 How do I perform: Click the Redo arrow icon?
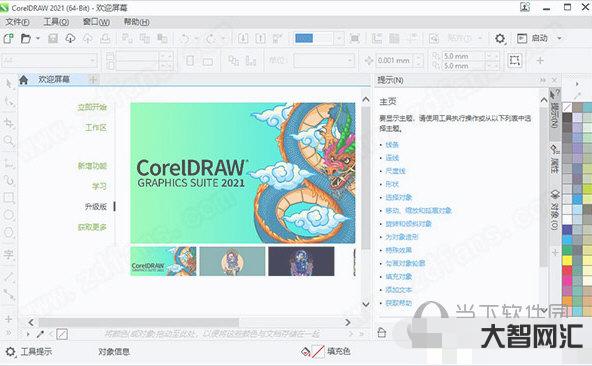click(x=210, y=38)
